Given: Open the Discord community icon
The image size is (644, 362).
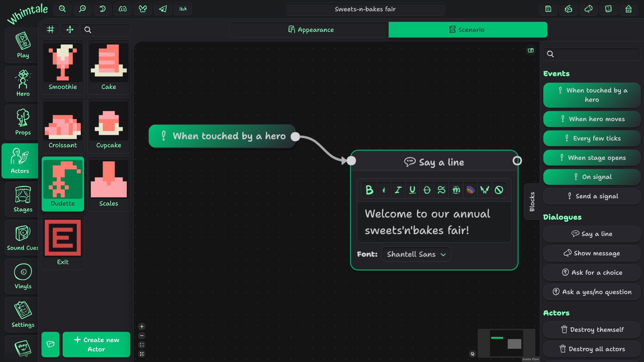Looking at the screenshot, I should [x=123, y=9].
